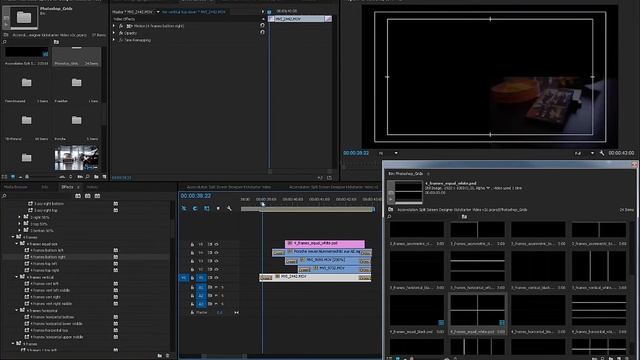
Task: Toggle V1 source patching button
Action: point(183,278)
